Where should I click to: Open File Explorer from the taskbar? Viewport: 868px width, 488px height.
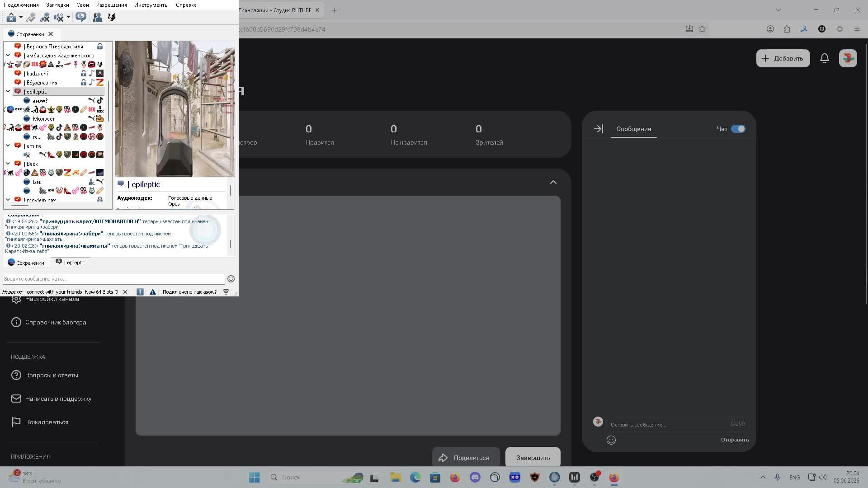396,477
